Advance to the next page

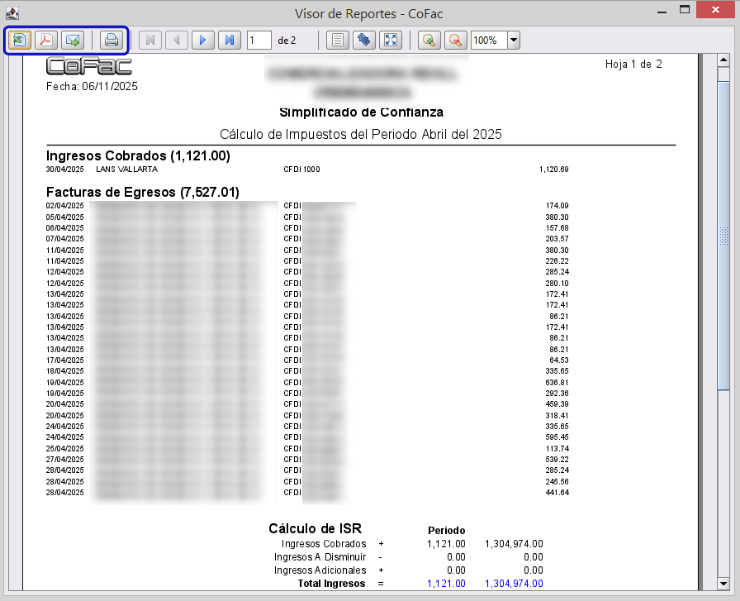pyautogui.click(x=203, y=40)
